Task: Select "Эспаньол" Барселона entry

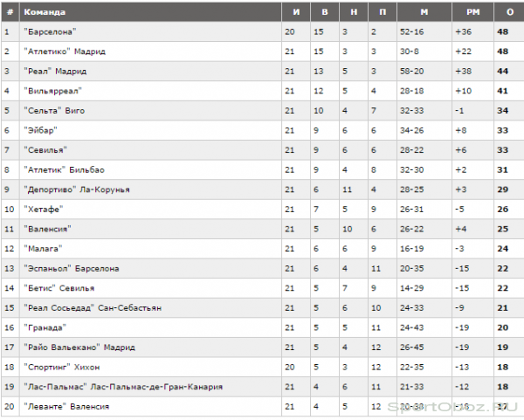Action: click(72, 268)
